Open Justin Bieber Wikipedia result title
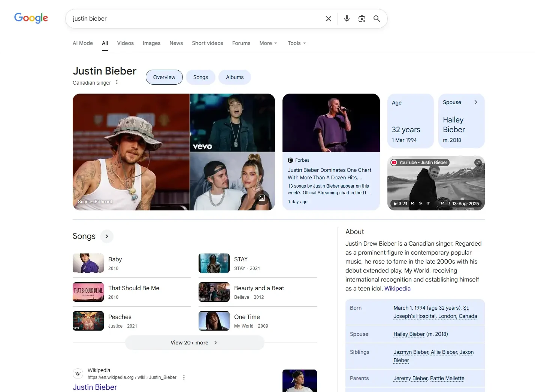Screen dimensions: 535x392 [95, 387]
